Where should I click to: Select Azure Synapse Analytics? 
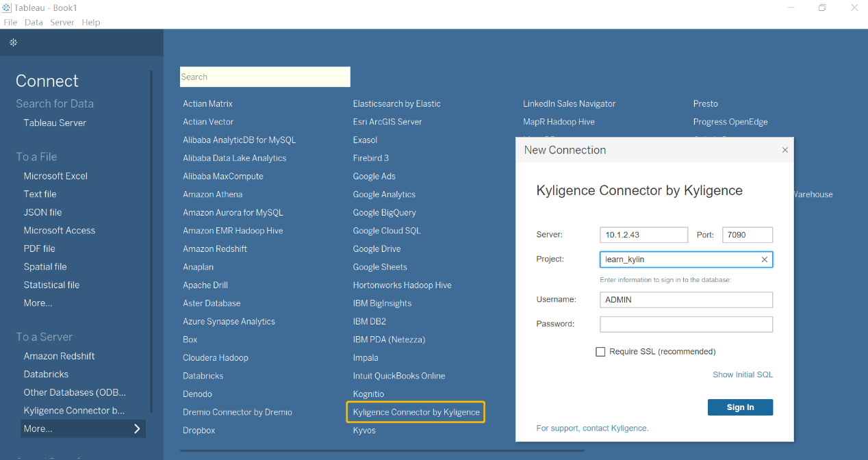229,322
